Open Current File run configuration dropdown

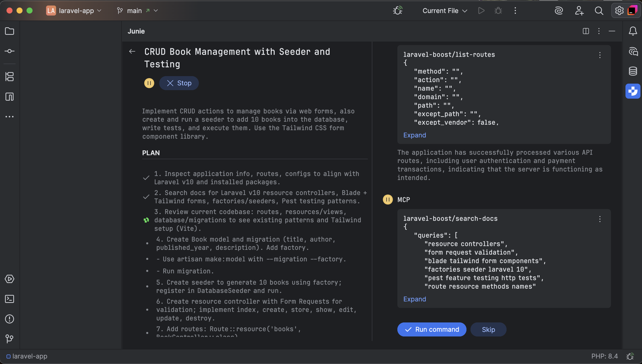point(445,11)
